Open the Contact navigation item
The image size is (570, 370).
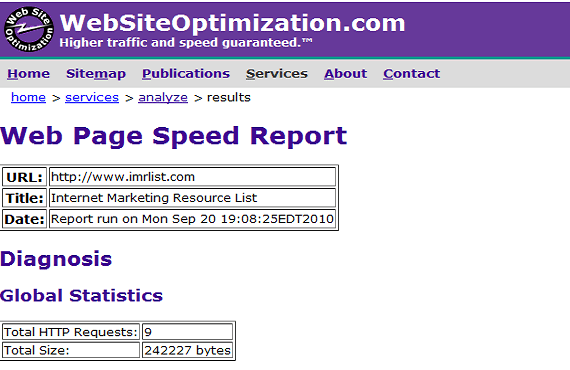(x=412, y=73)
